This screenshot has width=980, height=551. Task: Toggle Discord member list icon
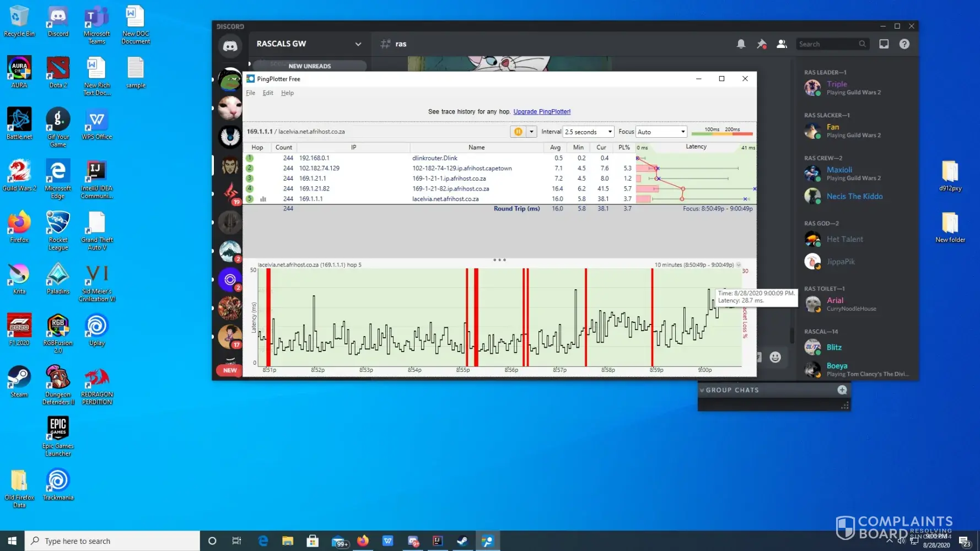point(782,44)
